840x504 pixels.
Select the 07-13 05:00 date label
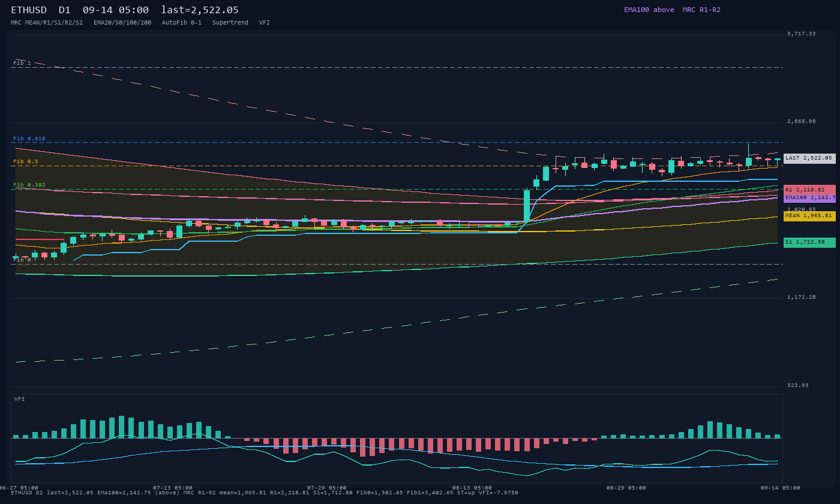(x=173, y=488)
